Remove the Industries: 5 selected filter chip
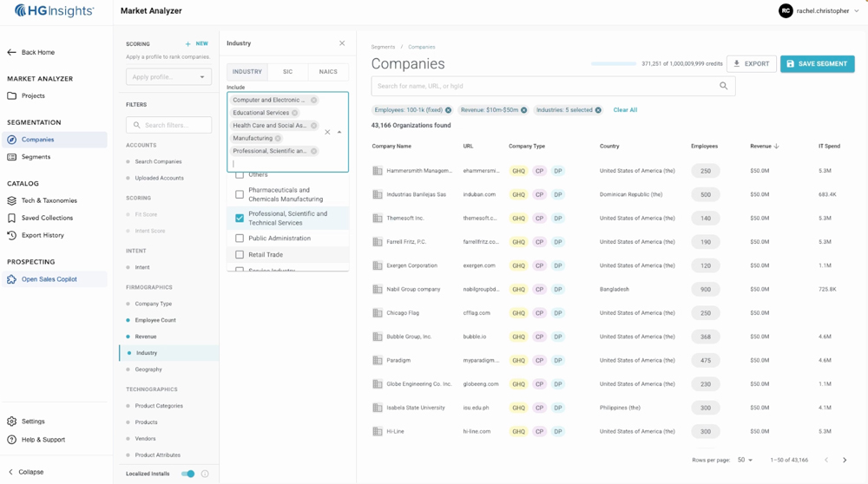868x484 pixels. click(598, 110)
